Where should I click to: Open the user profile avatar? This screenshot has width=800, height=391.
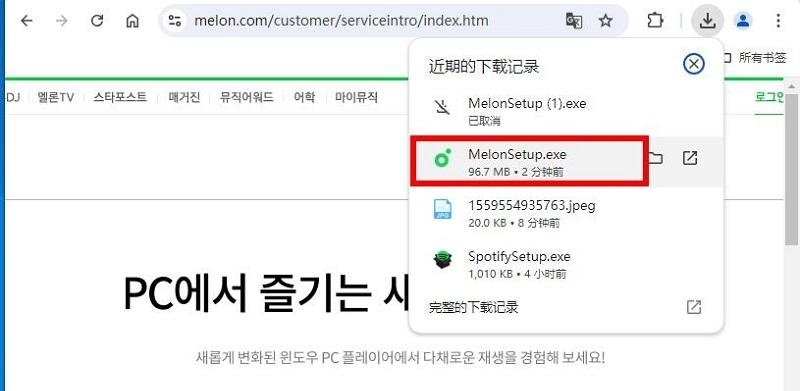(743, 21)
